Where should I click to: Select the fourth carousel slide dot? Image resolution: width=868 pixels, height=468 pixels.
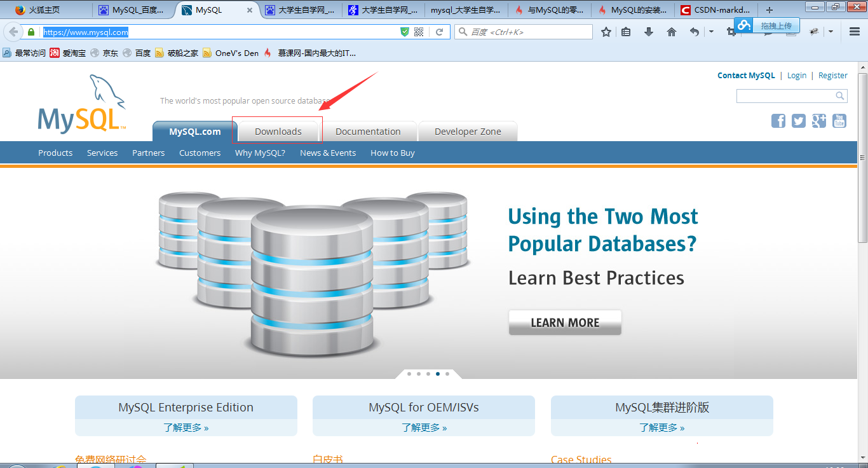(x=438, y=374)
